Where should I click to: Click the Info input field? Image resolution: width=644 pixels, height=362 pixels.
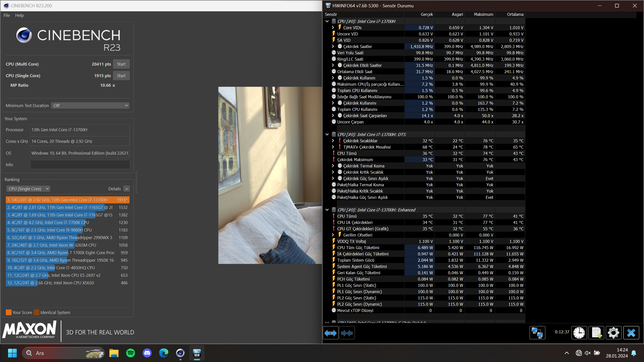pos(80,165)
